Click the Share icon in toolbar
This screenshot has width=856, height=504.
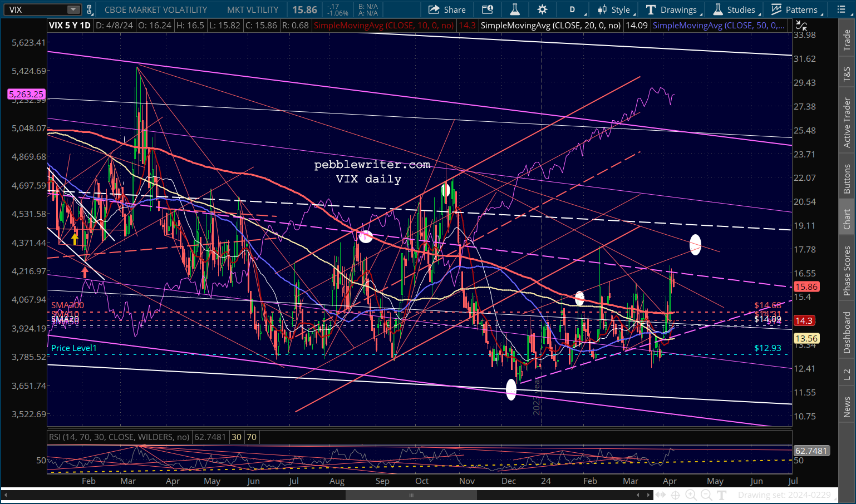(x=446, y=9)
